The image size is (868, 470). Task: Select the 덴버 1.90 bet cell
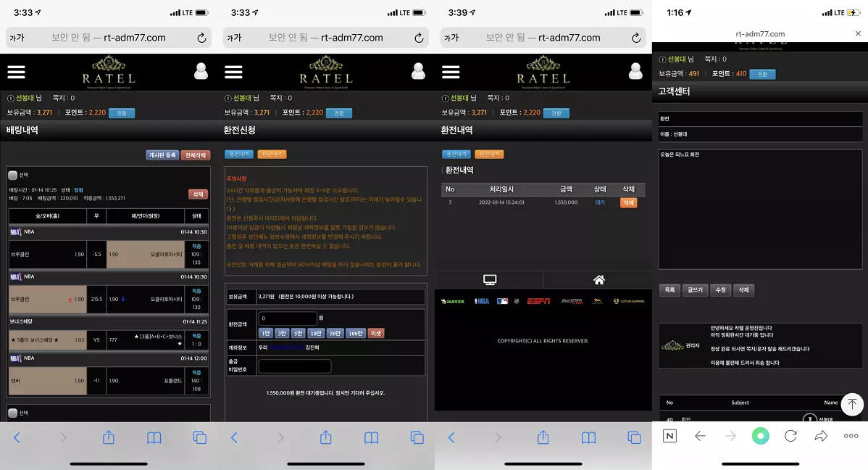(x=48, y=381)
